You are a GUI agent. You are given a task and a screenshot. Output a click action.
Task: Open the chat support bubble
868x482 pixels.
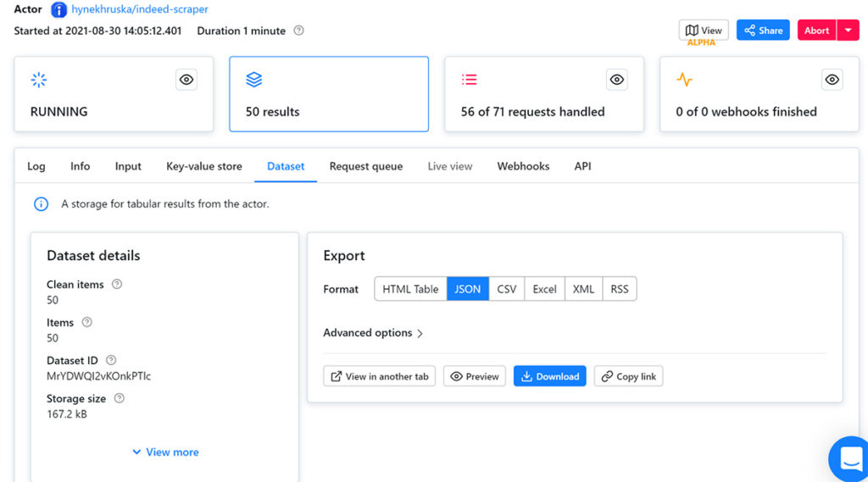coord(849,459)
